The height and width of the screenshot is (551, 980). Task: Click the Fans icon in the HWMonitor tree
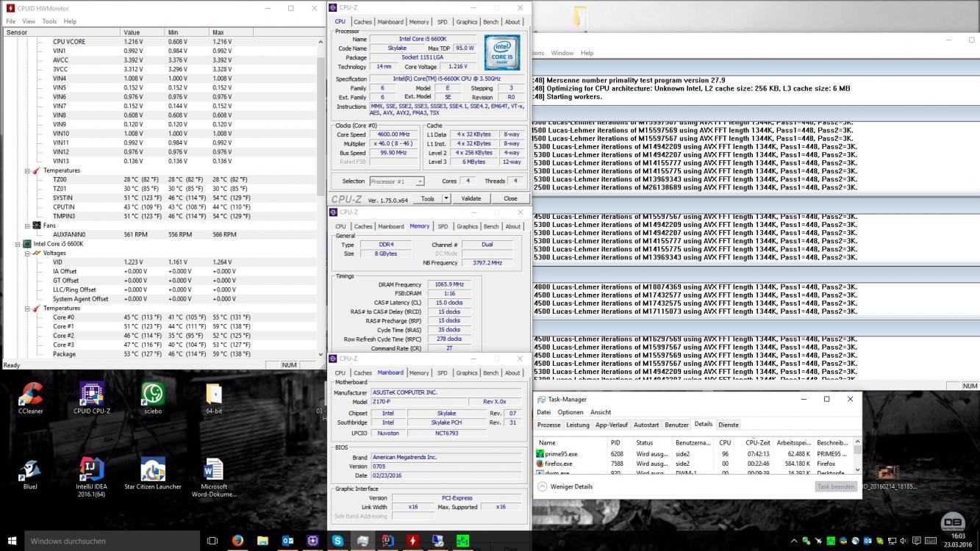pyautogui.click(x=36, y=226)
